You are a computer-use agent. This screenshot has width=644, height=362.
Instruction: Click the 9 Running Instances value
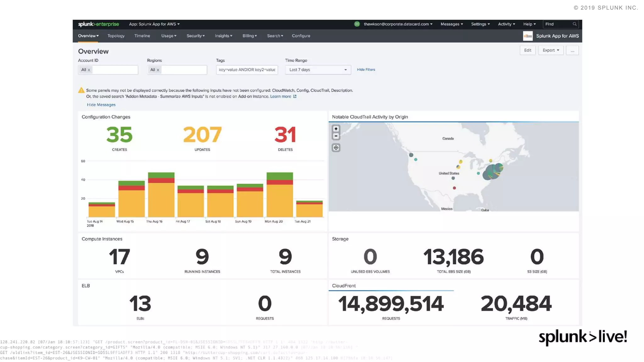pyautogui.click(x=202, y=257)
